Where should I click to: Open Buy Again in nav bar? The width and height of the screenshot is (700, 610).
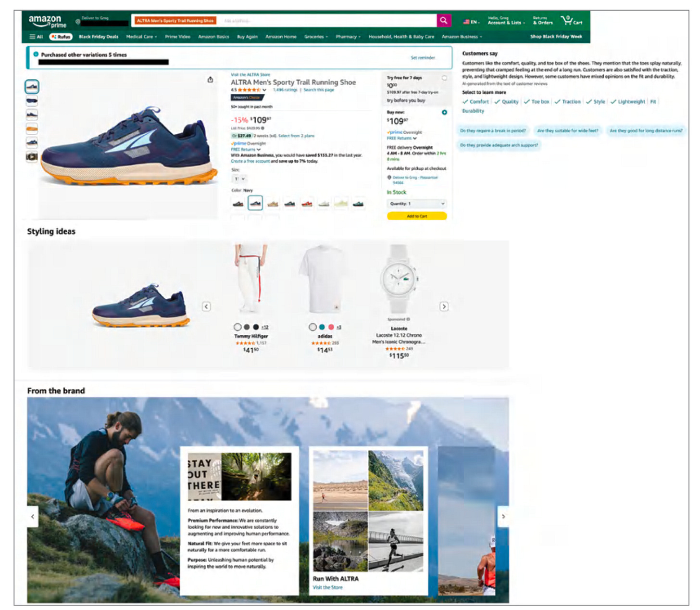[247, 37]
